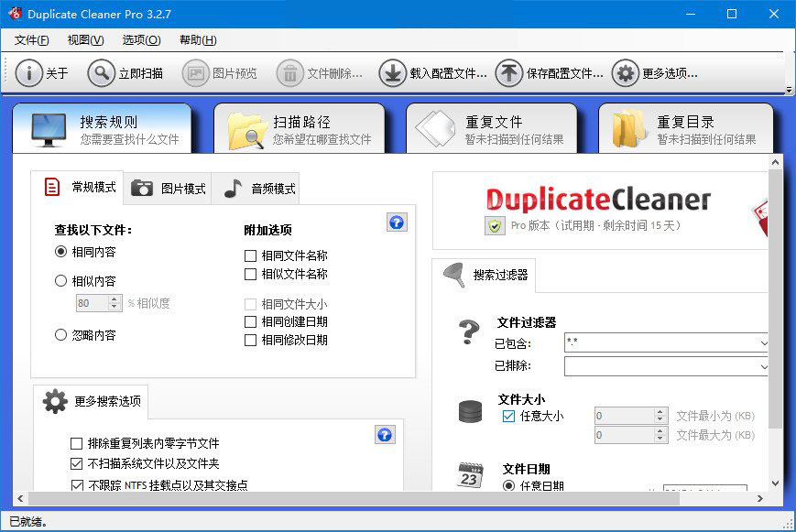
Task: Click calendar icon beside 文件日期
Action: [471, 474]
